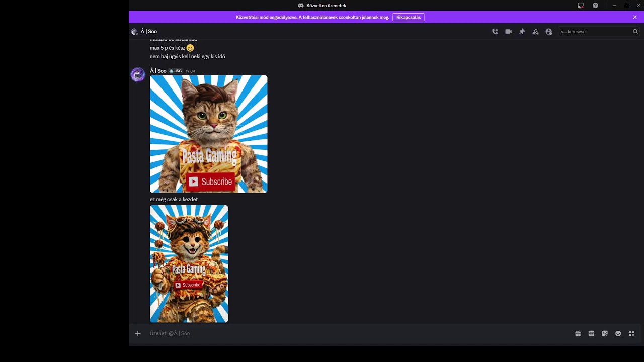Click the grinning emoji after "max 5 p és kész"
Screen dimensions: 644x362
(190, 48)
